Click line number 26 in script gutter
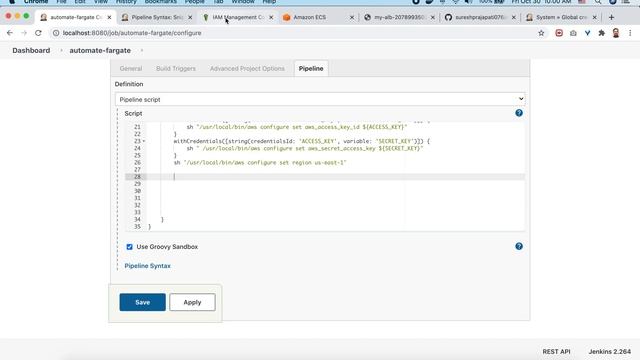 coord(137,162)
